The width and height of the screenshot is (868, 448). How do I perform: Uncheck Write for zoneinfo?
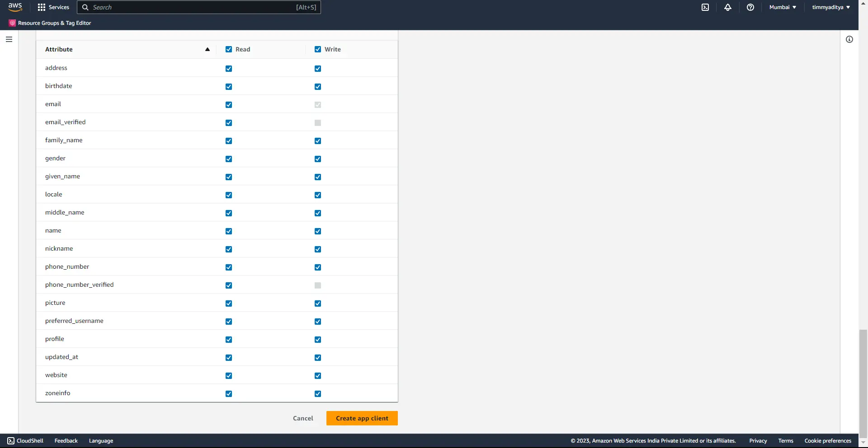point(318,394)
